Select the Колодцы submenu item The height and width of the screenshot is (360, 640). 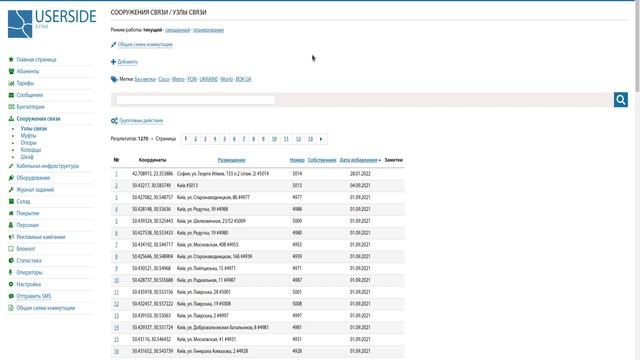[x=31, y=150]
